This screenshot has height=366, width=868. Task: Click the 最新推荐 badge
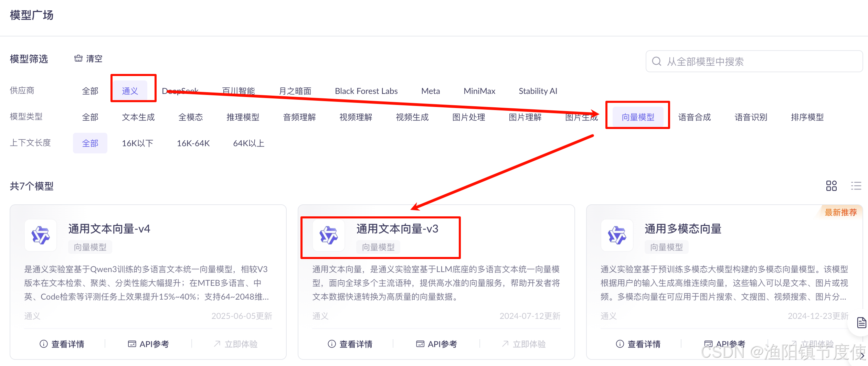[x=840, y=212]
